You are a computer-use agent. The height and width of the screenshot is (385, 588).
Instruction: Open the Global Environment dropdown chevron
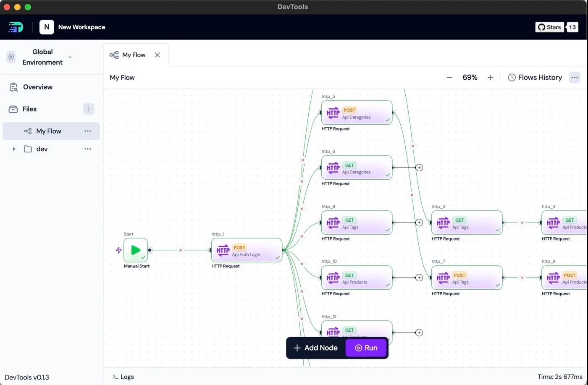coord(70,57)
